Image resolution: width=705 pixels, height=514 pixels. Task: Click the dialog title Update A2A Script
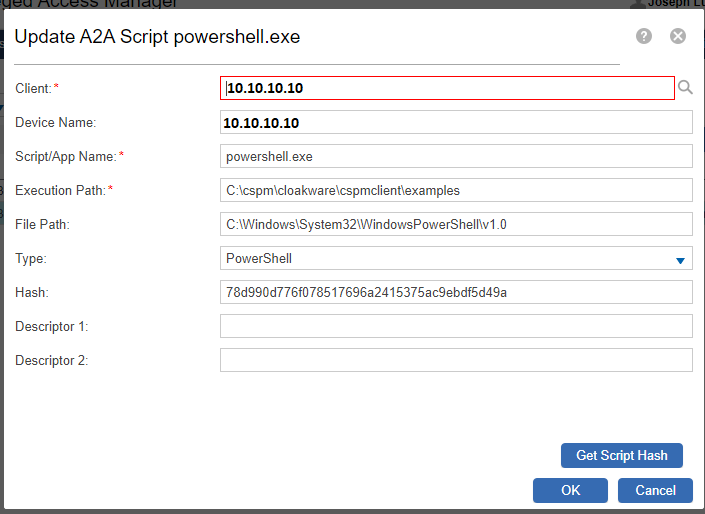click(157, 38)
